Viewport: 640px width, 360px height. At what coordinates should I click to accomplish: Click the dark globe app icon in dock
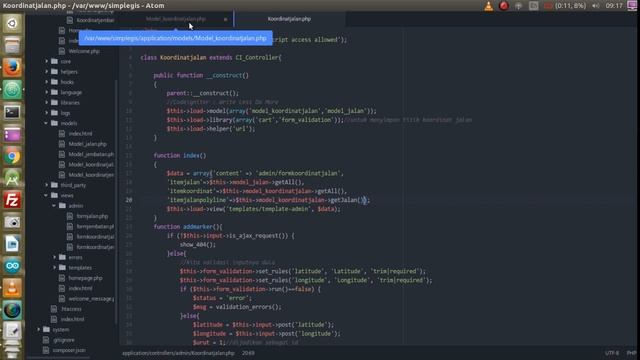tap(12, 310)
